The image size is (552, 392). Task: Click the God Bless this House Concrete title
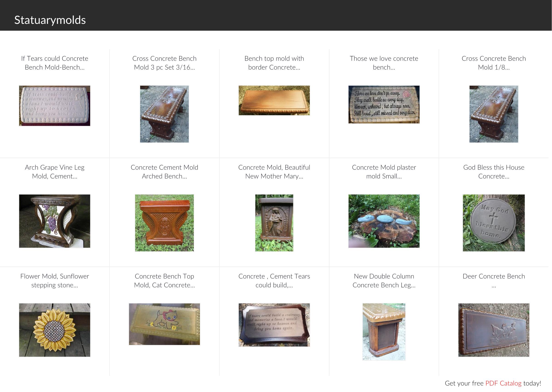click(494, 172)
